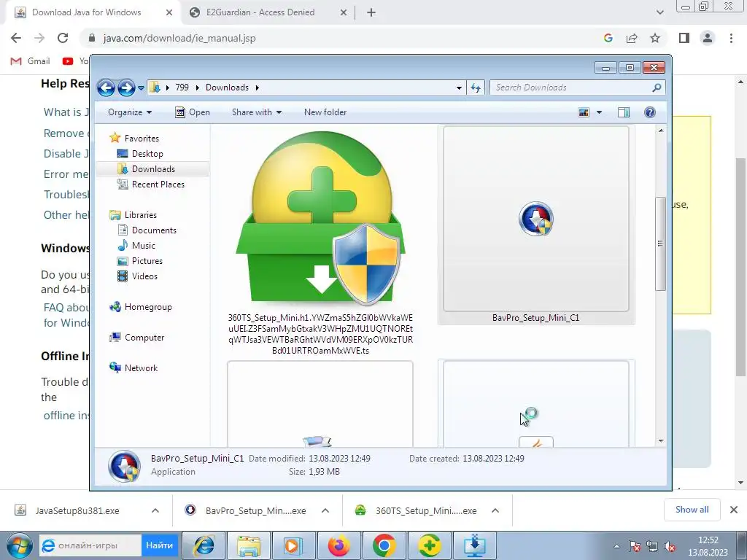
Task: Open the Windows Start menu
Action: tap(19, 545)
